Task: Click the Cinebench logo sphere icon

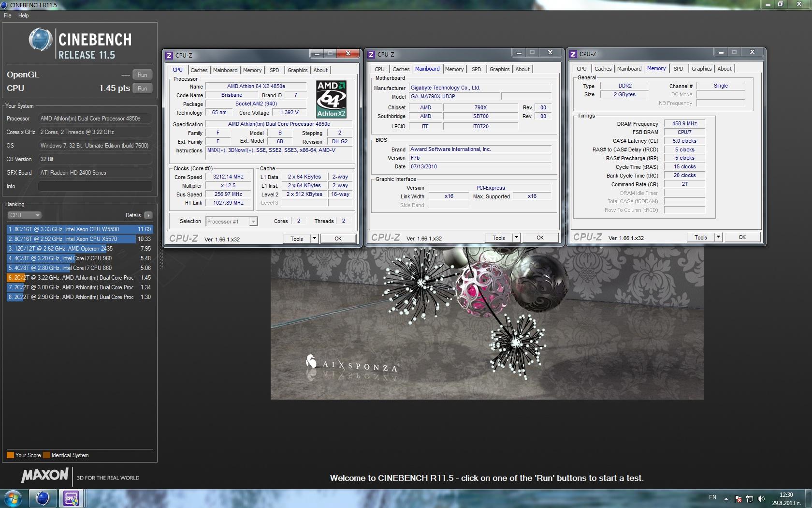Action: pos(40,40)
